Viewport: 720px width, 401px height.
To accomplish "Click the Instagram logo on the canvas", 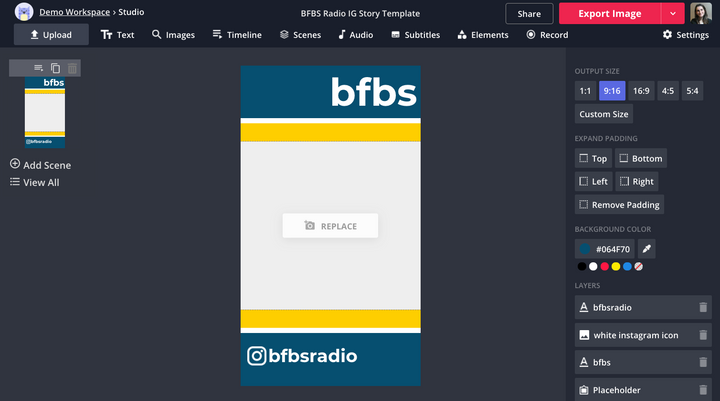I will 256,356.
